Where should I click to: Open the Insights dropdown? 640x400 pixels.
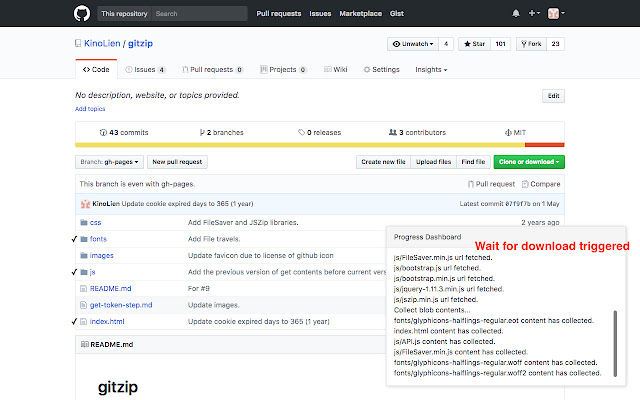point(431,70)
